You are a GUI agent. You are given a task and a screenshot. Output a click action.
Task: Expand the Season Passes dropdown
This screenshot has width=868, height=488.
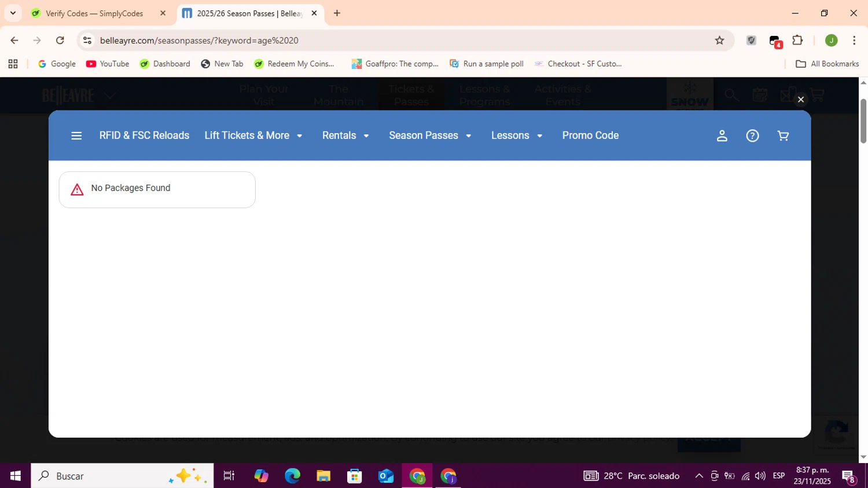click(x=430, y=135)
